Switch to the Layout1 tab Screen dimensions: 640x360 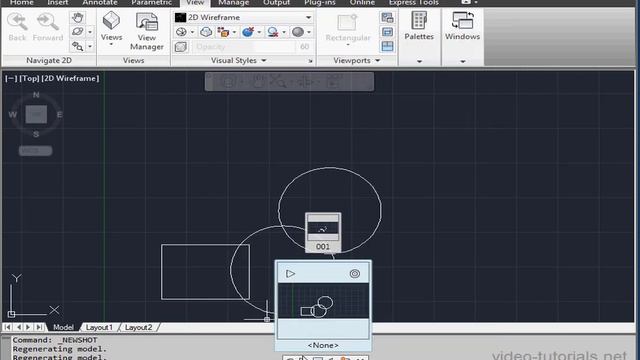tap(99, 327)
